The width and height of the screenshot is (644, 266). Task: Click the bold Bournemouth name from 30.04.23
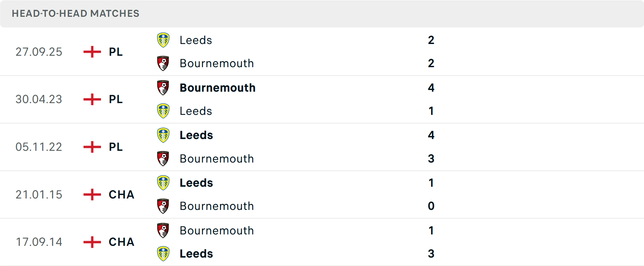coord(217,88)
